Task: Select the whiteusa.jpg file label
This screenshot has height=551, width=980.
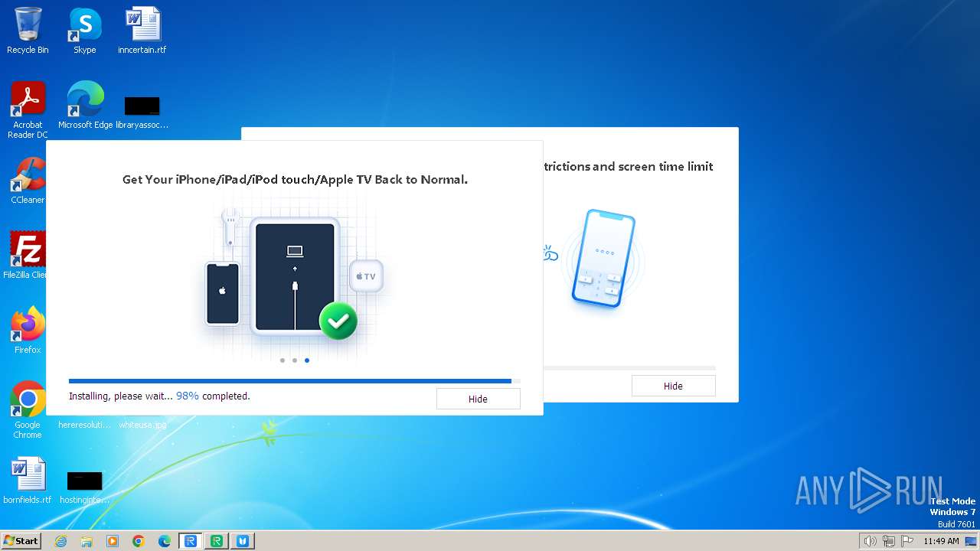Action: (142, 425)
